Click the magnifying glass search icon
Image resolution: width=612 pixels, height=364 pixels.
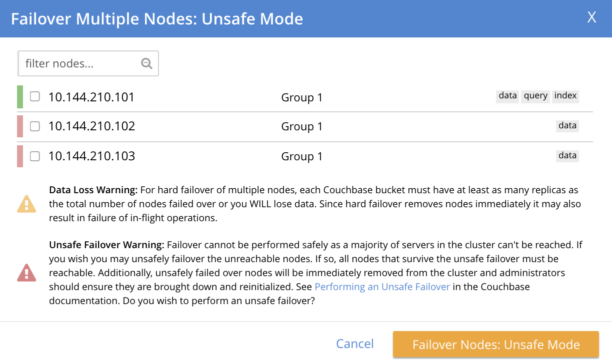click(146, 63)
